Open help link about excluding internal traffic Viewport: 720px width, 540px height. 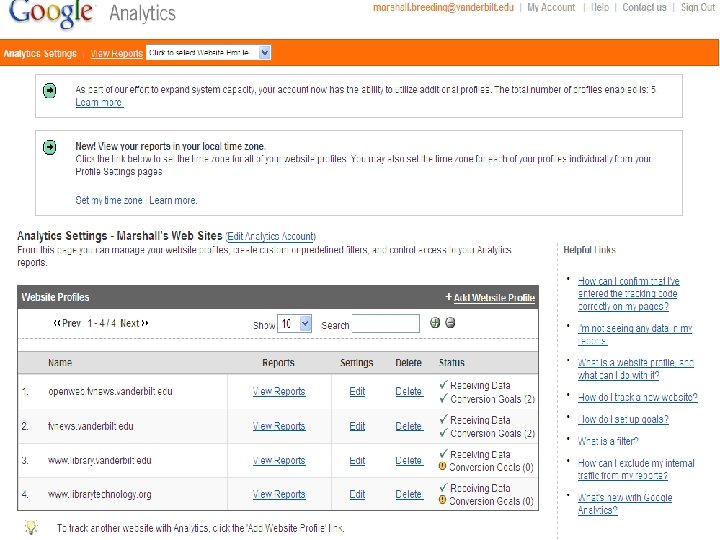(636, 469)
